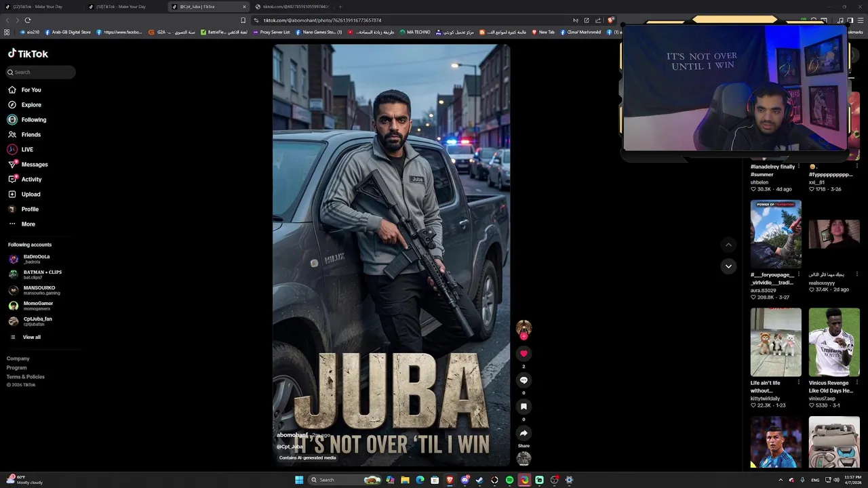Open Steam from the taskbar
The width and height of the screenshot is (868, 488).
tap(479, 480)
